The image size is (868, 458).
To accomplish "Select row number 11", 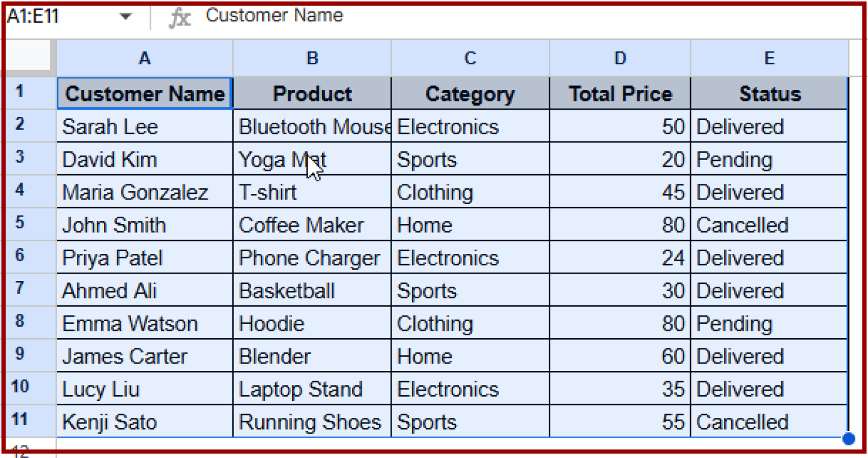I will point(28,422).
